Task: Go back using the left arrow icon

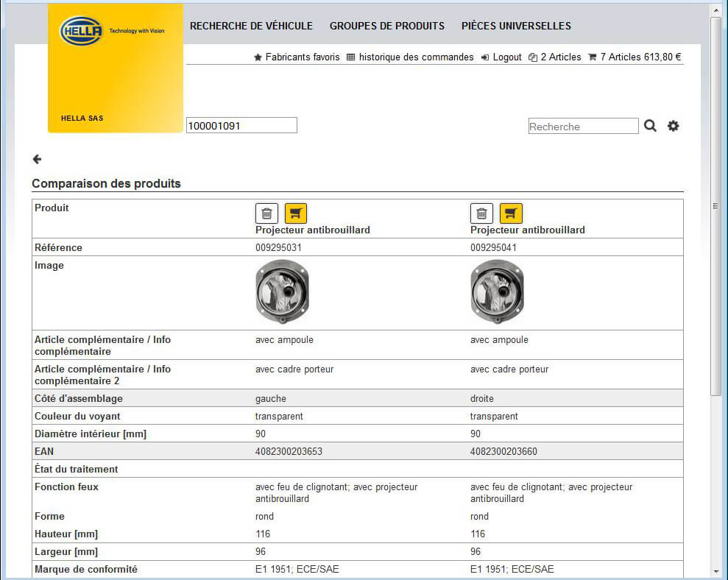Action: coord(37,159)
